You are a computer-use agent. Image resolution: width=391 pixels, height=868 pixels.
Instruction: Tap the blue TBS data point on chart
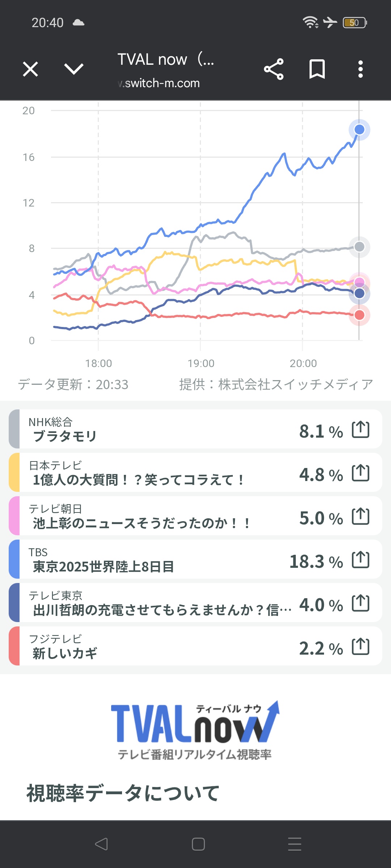pos(360,129)
